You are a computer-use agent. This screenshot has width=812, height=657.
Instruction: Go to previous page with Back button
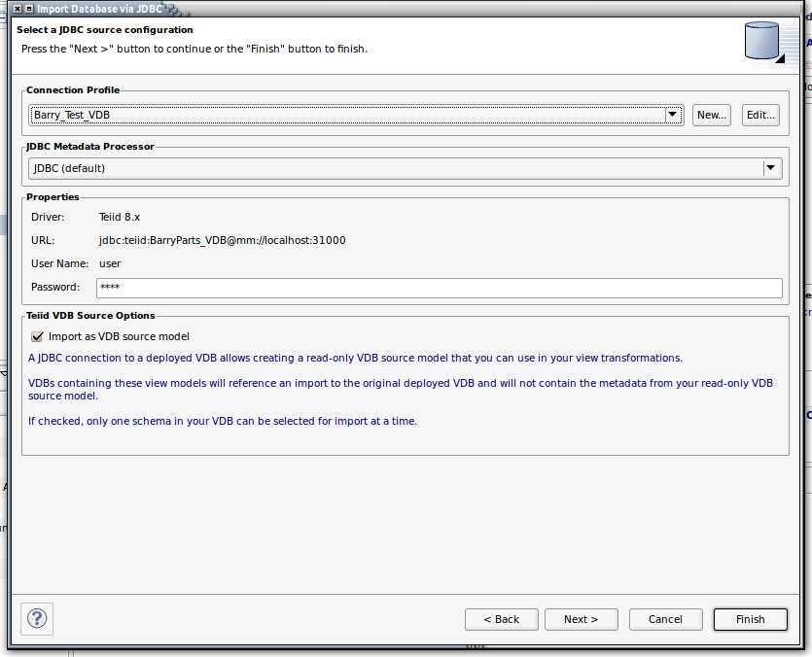pyautogui.click(x=501, y=619)
